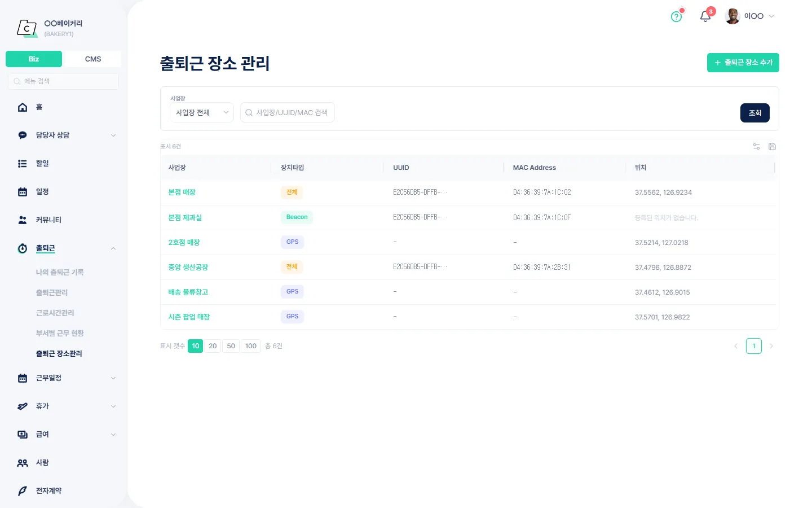Click the 사업장/UUID/MAC search field
This screenshot has width=812, height=508.
288,112
